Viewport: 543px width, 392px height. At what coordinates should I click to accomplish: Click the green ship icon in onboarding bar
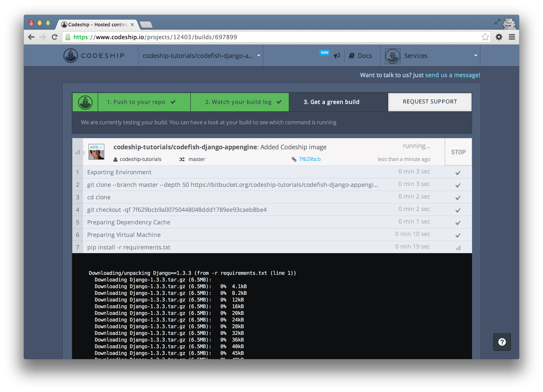pyautogui.click(x=85, y=102)
